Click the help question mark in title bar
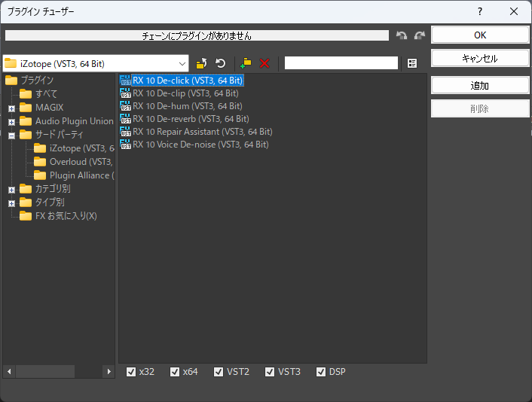Image resolution: width=532 pixels, height=402 pixels. (x=480, y=11)
